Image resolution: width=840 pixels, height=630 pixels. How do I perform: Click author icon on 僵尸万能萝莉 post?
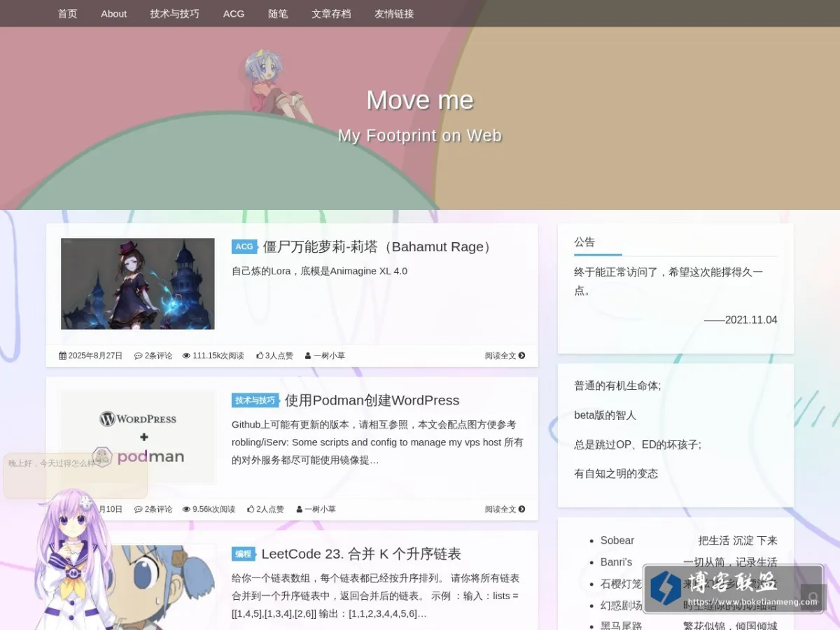(308, 356)
